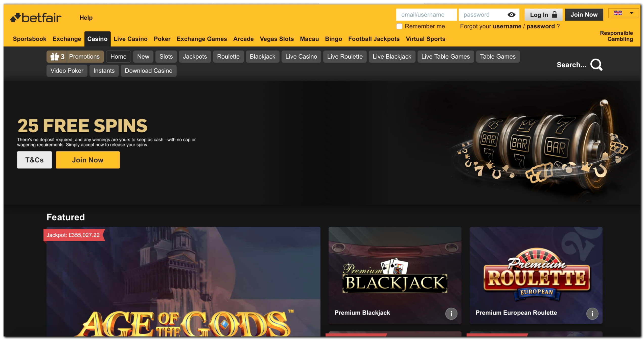Select Video Poker category
Image resolution: width=644 pixels, height=340 pixels.
[67, 71]
